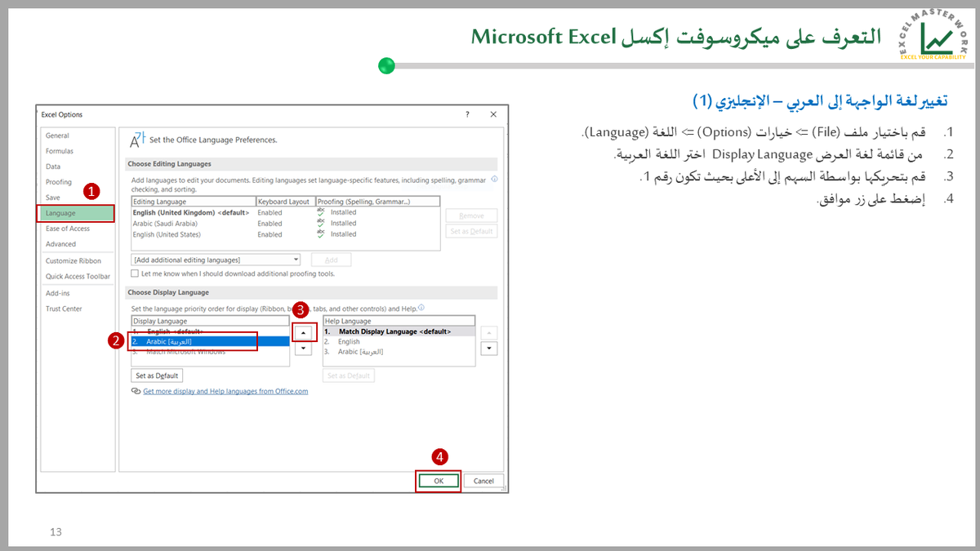The height and width of the screenshot is (551, 980).
Task: Select 'Match Microsoft Windows' display language item
Action: click(x=210, y=352)
